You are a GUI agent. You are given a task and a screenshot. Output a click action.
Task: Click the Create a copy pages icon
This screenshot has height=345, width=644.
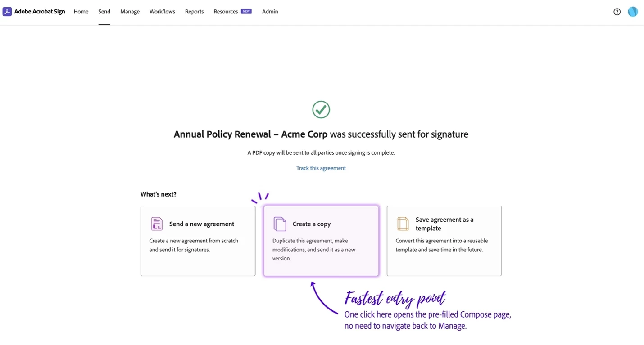[280, 224]
